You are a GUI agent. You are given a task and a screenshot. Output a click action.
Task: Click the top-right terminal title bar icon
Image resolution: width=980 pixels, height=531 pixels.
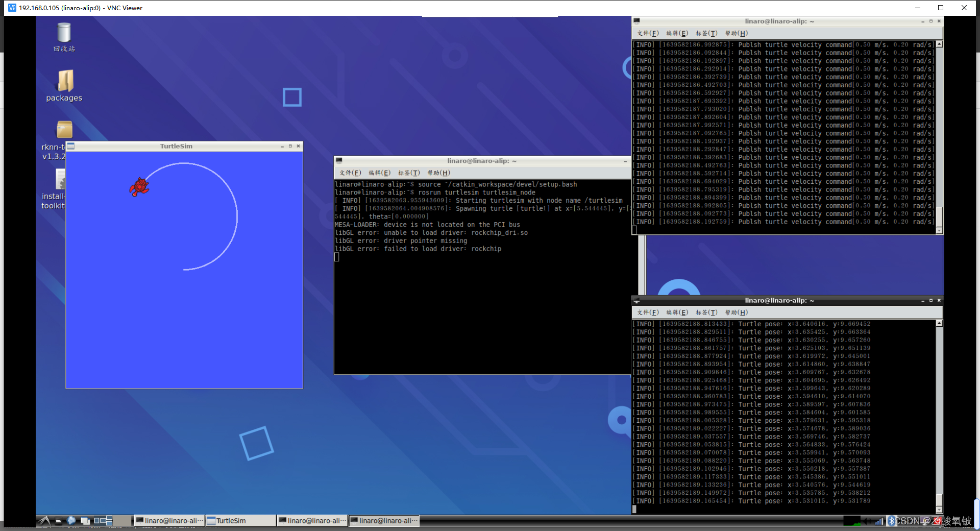(x=636, y=21)
